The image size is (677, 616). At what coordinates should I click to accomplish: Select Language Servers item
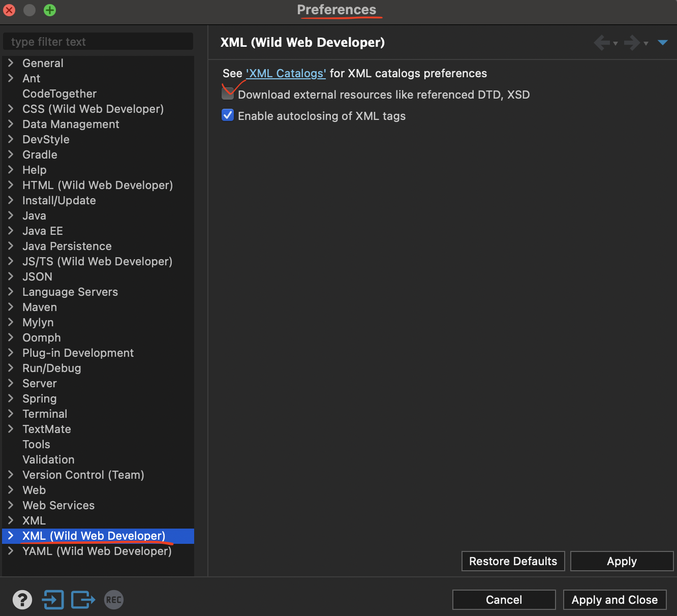point(70,292)
